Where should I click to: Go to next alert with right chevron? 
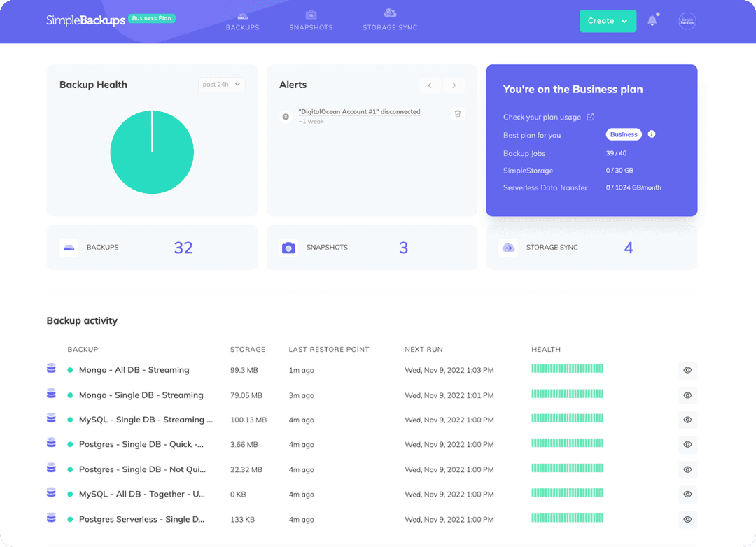point(454,85)
